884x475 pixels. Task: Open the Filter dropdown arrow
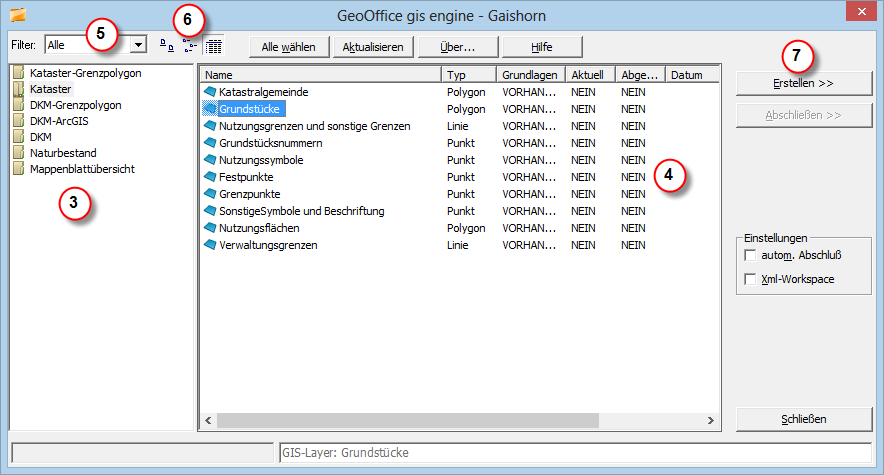coord(138,45)
